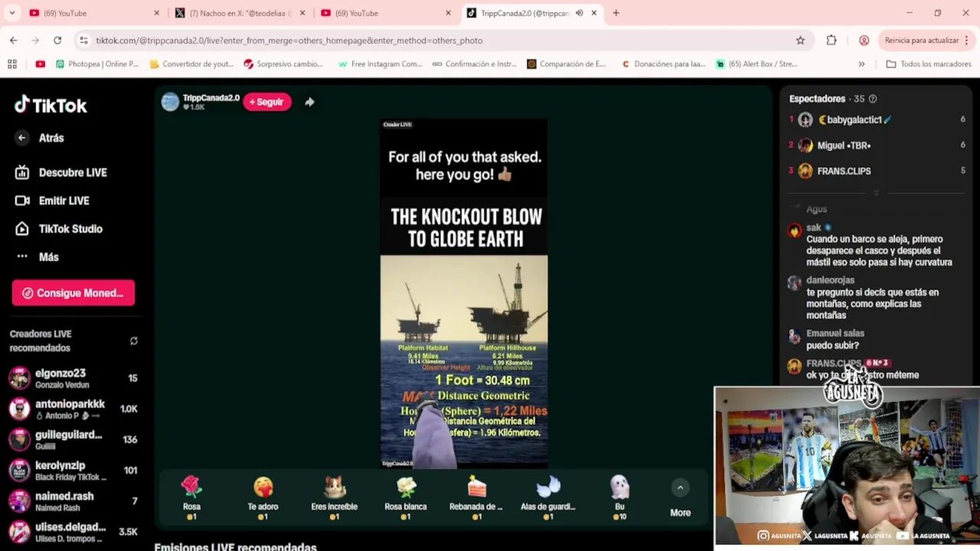Send Rebanada de cake gift
The height and width of the screenshot is (551, 980).
point(476,497)
